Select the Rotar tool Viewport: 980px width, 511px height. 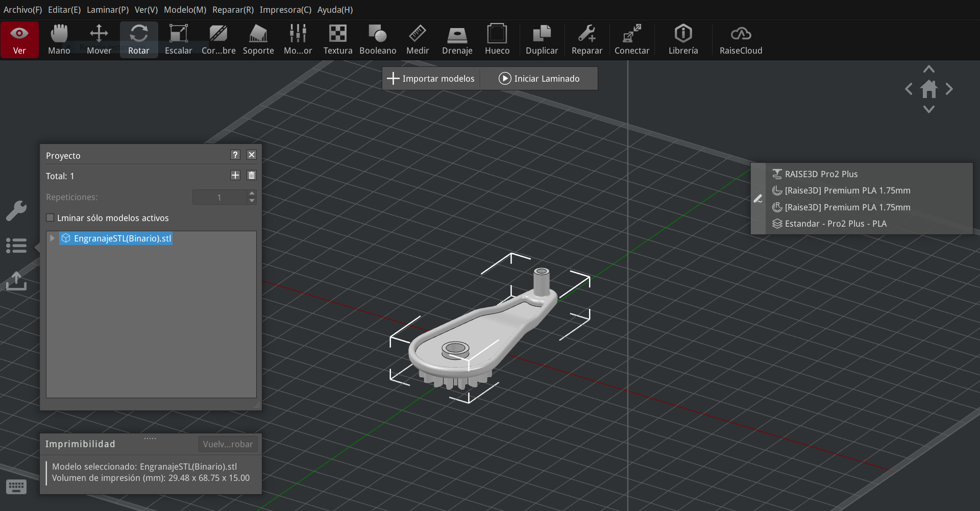pyautogui.click(x=139, y=40)
